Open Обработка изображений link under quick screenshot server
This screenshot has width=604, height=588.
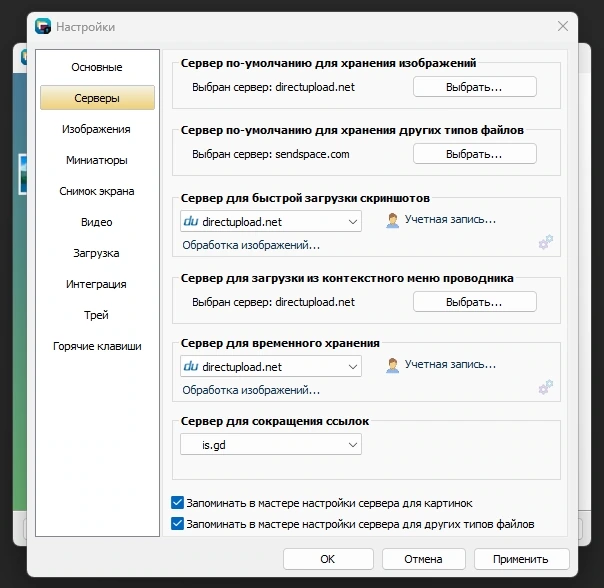(251, 245)
